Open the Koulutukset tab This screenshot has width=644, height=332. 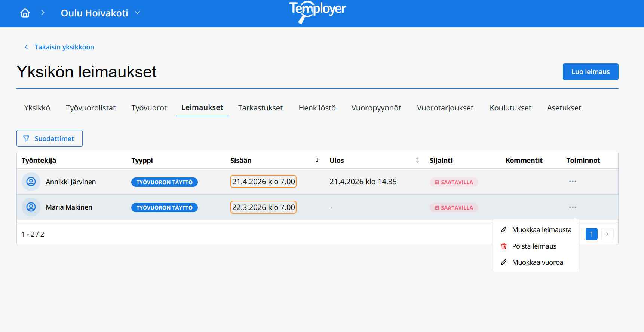510,108
